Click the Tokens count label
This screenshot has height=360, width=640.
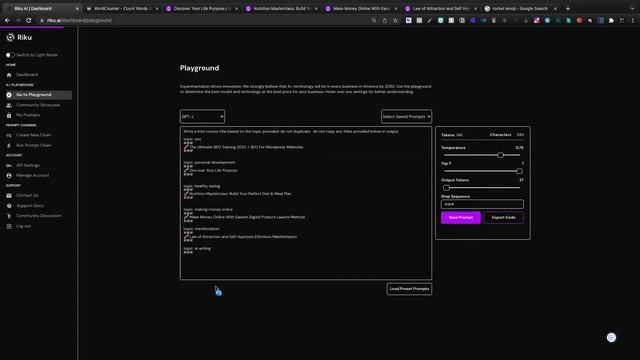pos(448,135)
